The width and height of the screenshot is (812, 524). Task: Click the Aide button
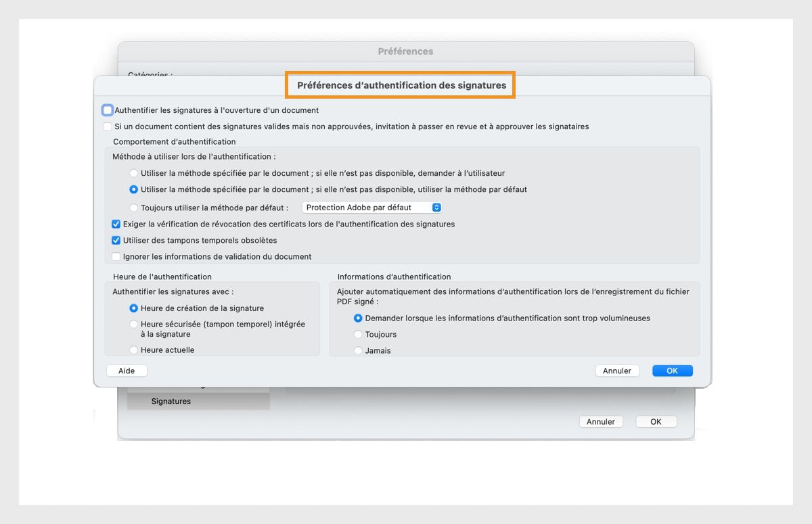click(127, 371)
